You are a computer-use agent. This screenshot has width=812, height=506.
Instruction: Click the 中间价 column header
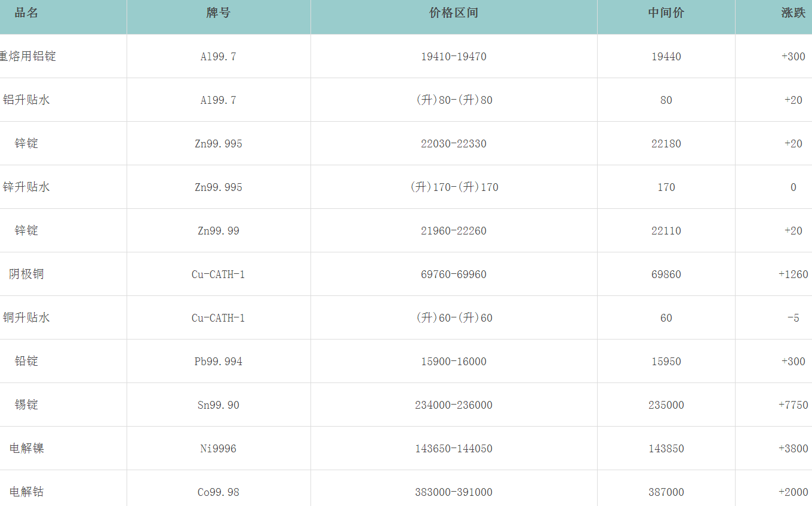pos(666,13)
